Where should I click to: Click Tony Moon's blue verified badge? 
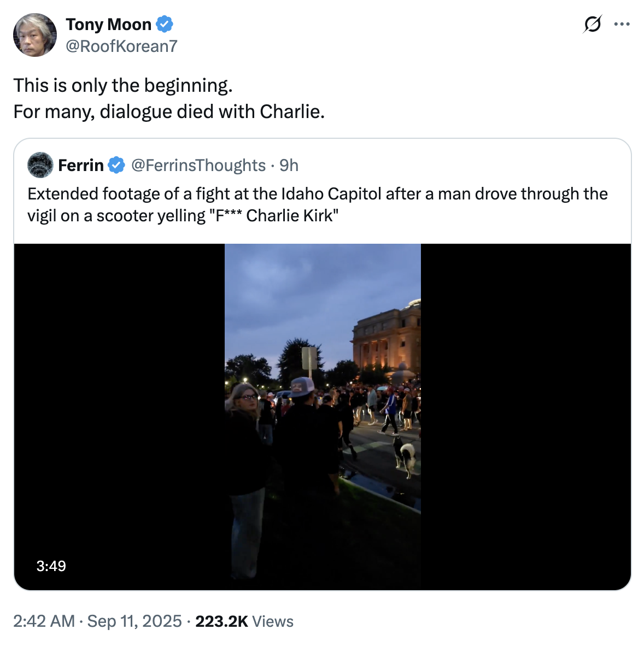165,25
